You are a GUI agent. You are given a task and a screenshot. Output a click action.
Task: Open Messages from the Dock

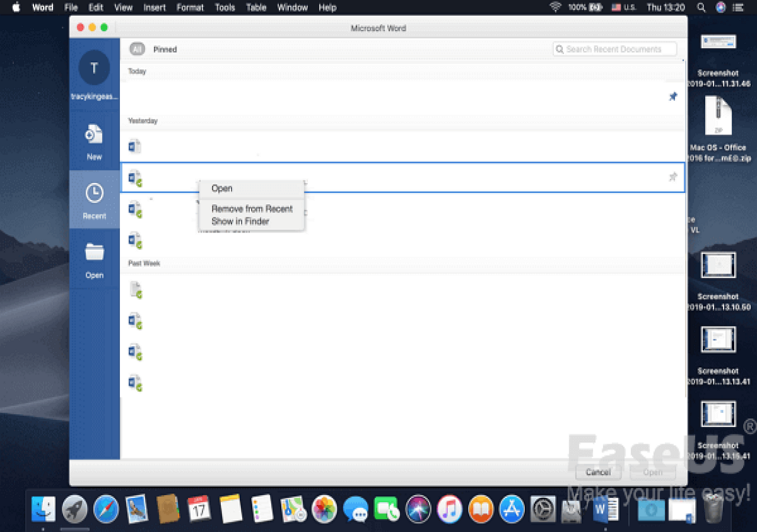[356, 509]
